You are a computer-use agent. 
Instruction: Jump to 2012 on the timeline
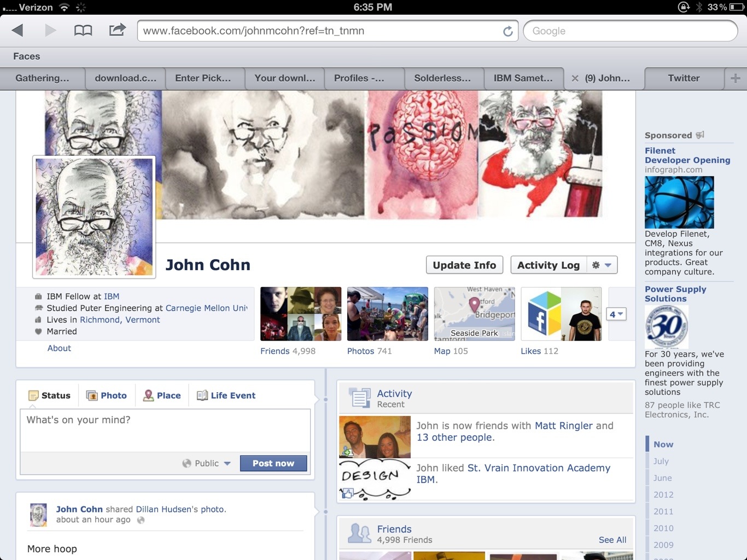point(663,494)
